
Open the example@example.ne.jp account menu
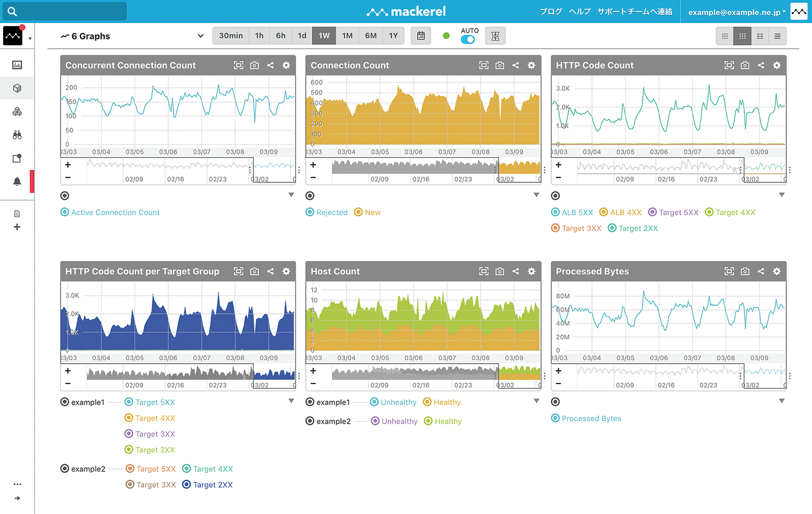(736, 12)
